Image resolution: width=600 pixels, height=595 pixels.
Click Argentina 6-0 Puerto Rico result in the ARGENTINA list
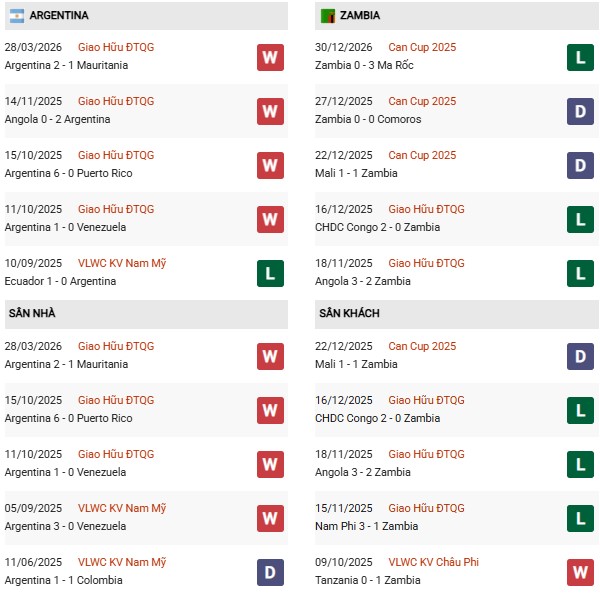point(68,173)
